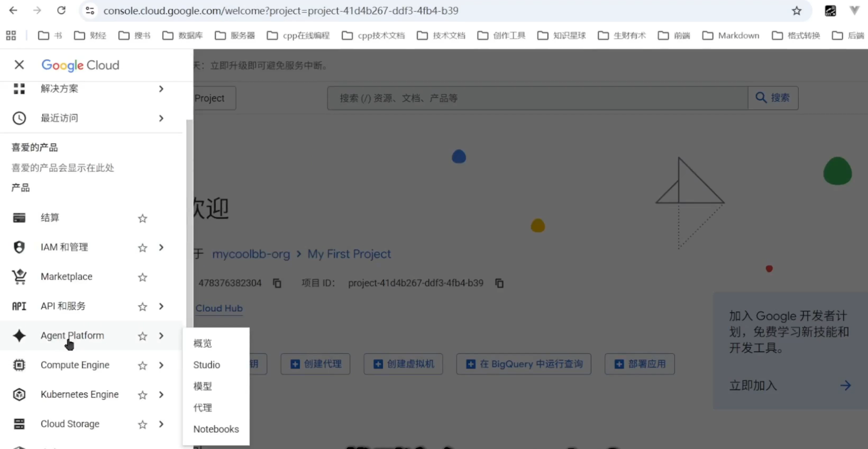Open the Cloud Hub link
Viewport: 868px width, 449px height.
[x=219, y=308]
